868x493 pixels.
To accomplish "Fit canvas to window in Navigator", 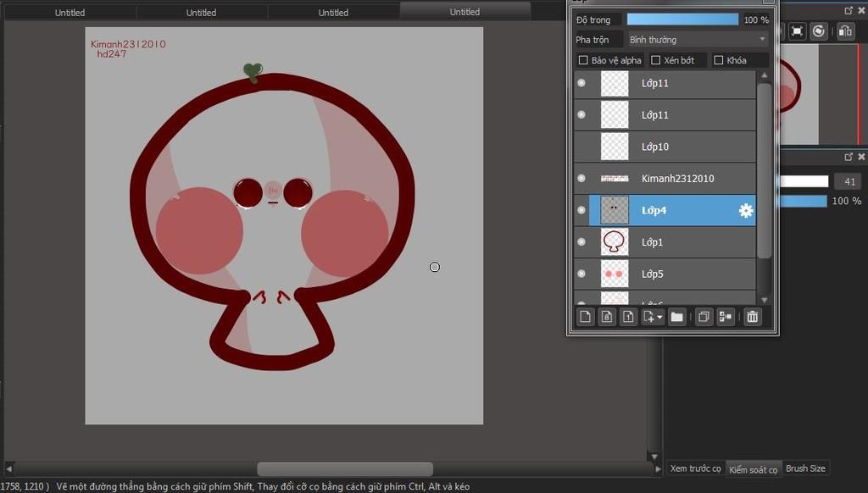I will tap(797, 31).
